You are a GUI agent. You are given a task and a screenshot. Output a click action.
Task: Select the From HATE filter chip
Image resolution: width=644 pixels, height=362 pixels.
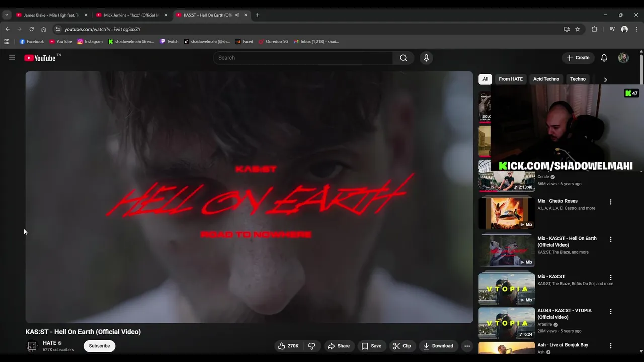(511, 79)
